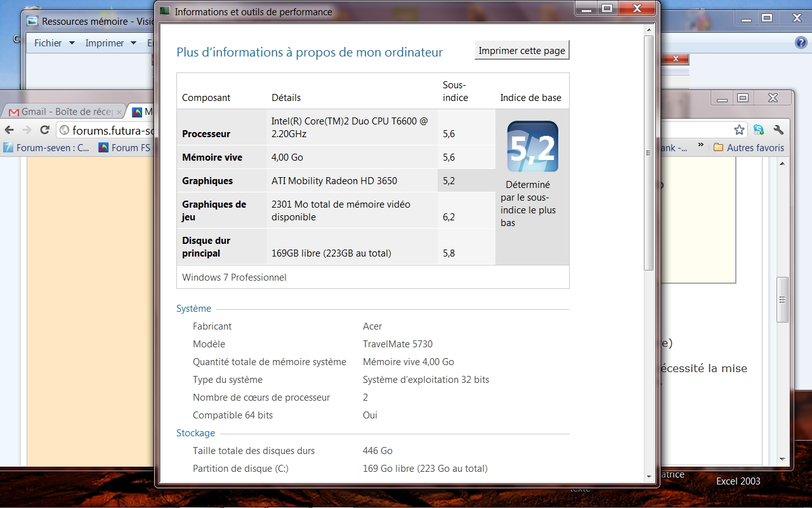Click the Stockage section heading
The height and width of the screenshot is (508, 812).
[x=195, y=433]
